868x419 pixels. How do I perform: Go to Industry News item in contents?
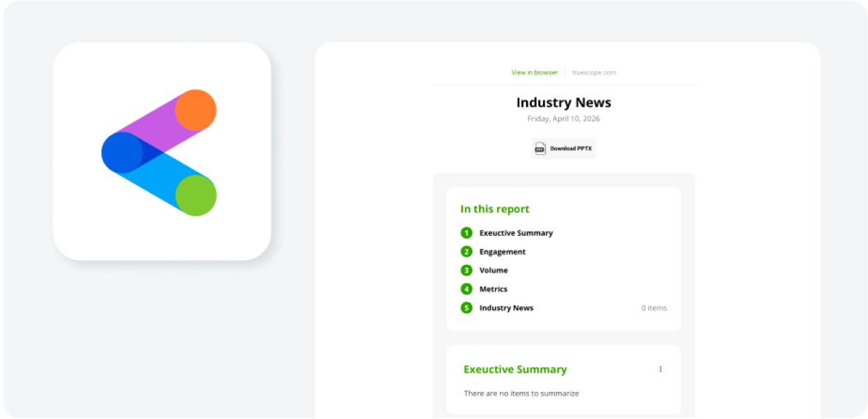click(506, 308)
